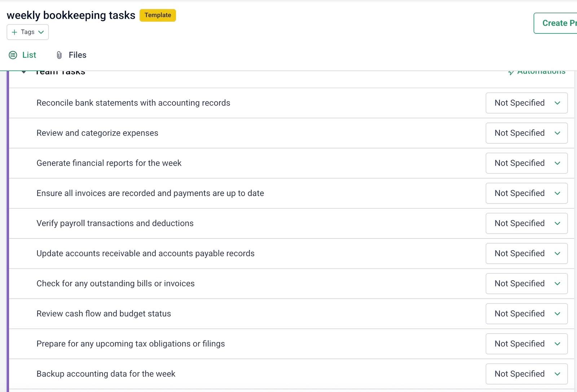This screenshot has width=577, height=392.
Task: Open status dropdown for financial reports task
Action: click(526, 163)
